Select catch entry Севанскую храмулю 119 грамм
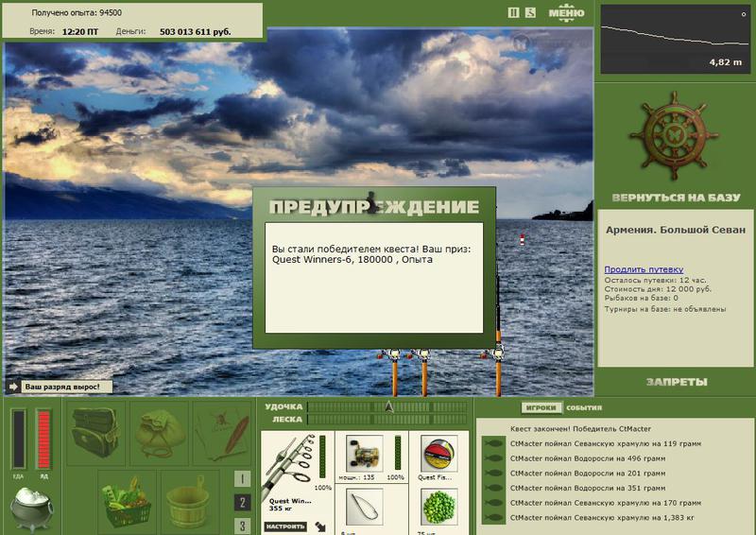Screen dimensions: 756x535 606,444
